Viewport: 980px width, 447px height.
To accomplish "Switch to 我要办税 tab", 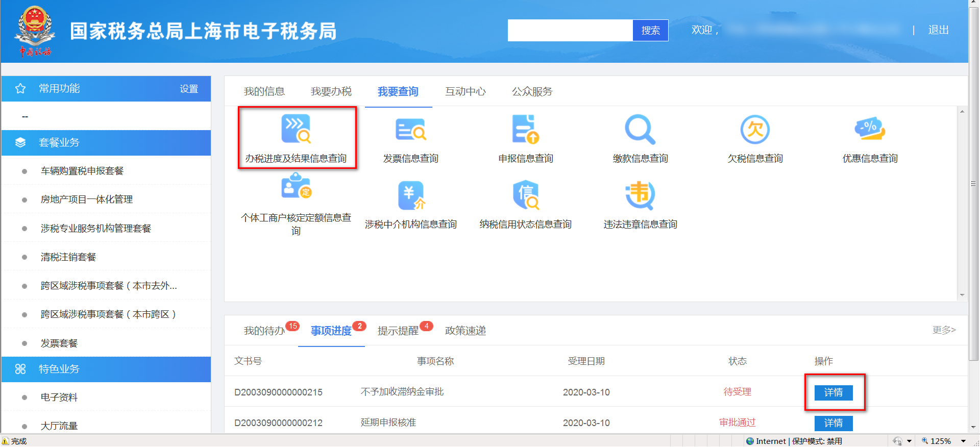I will click(x=331, y=91).
